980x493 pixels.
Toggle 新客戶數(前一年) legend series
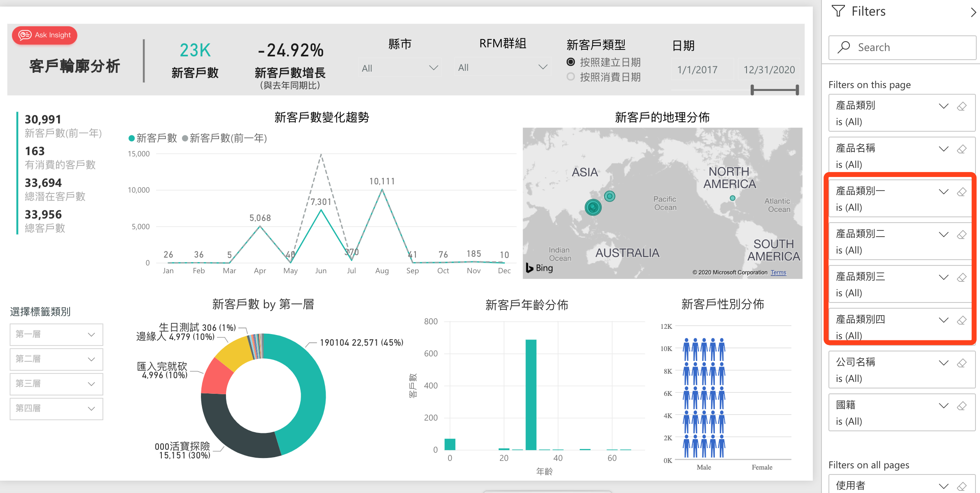click(x=224, y=138)
